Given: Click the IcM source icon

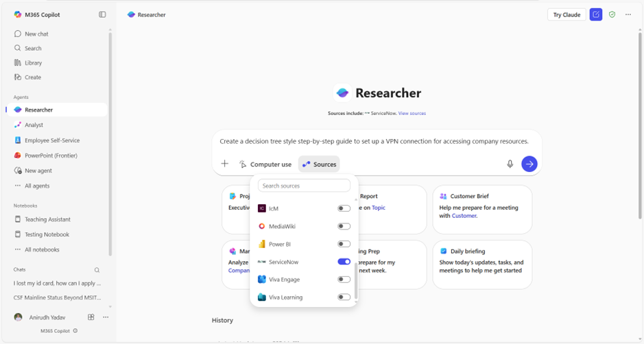Looking at the screenshot, I should [x=261, y=208].
